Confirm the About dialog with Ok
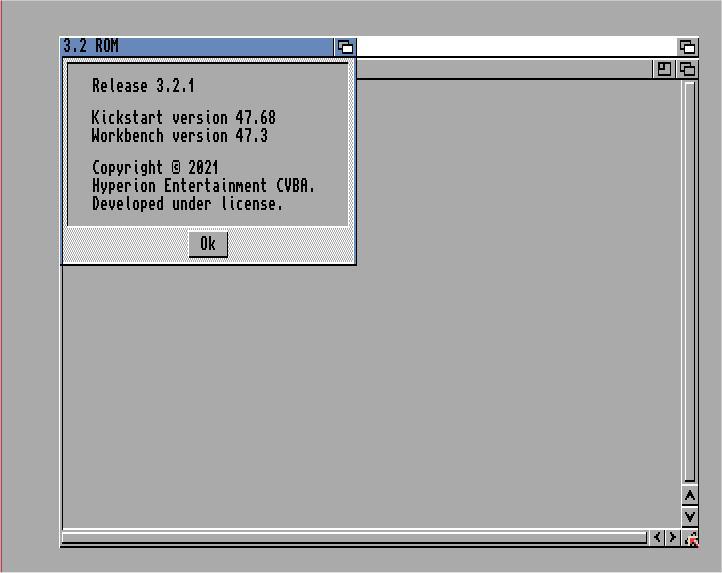Viewport: 722px width, 573px height. (x=208, y=244)
